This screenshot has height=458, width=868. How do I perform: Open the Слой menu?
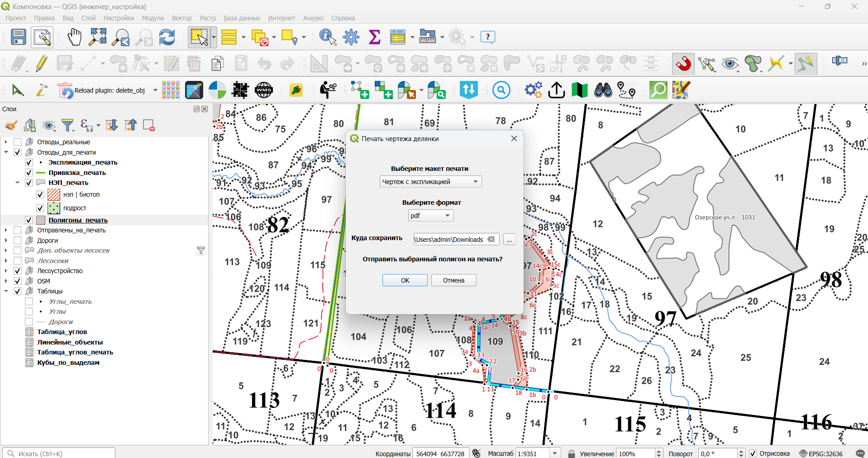pos(88,18)
